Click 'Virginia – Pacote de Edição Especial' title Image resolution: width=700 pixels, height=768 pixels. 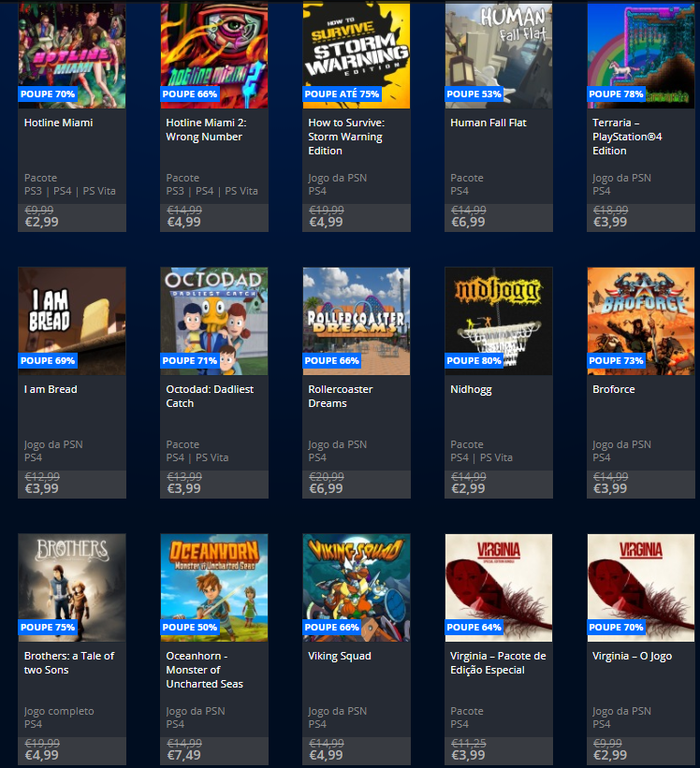pos(498,662)
